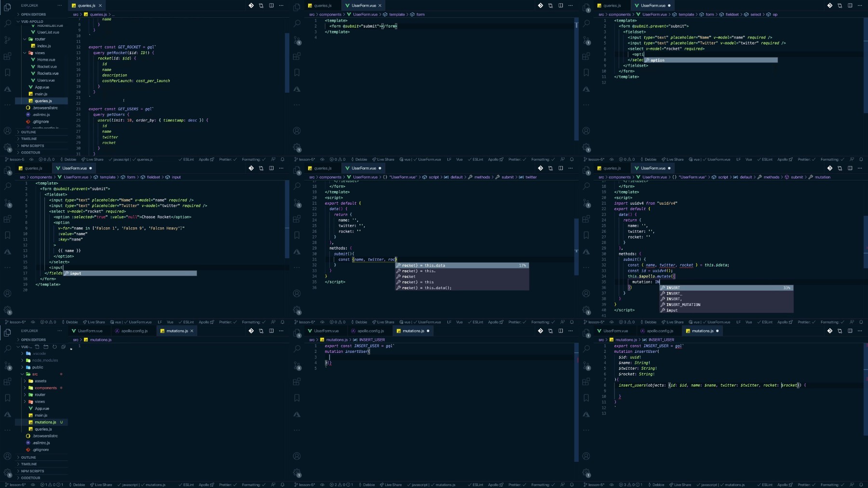The height and width of the screenshot is (488, 868).
Task: Click Apollo status item in the lesson-5 status bar
Action: tap(206, 159)
